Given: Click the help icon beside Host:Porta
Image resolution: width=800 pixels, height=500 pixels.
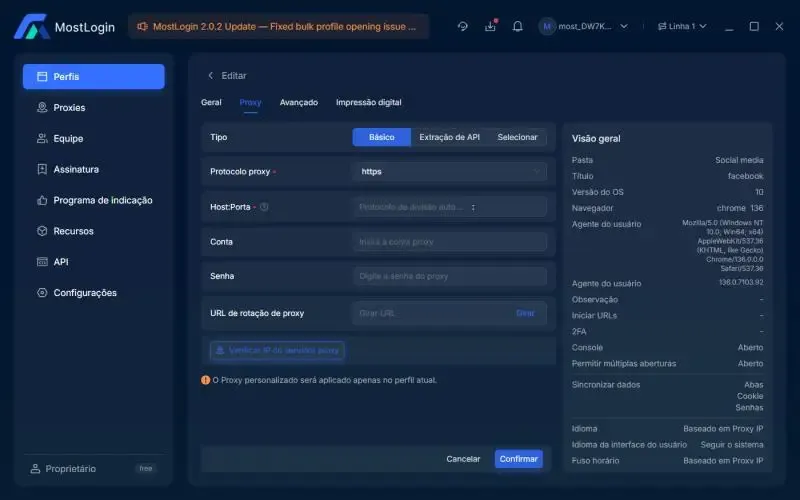Looking at the screenshot, I should pyautogui.click(x=264, y=207).
